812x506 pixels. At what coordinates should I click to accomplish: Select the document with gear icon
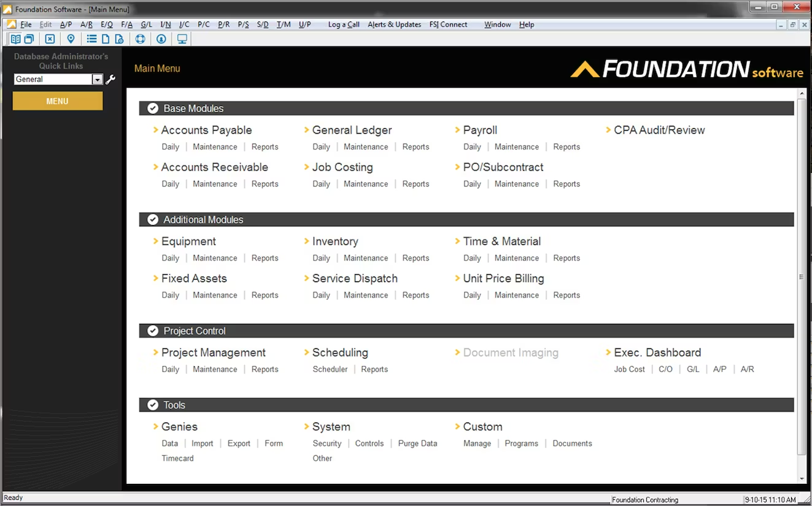120,39
